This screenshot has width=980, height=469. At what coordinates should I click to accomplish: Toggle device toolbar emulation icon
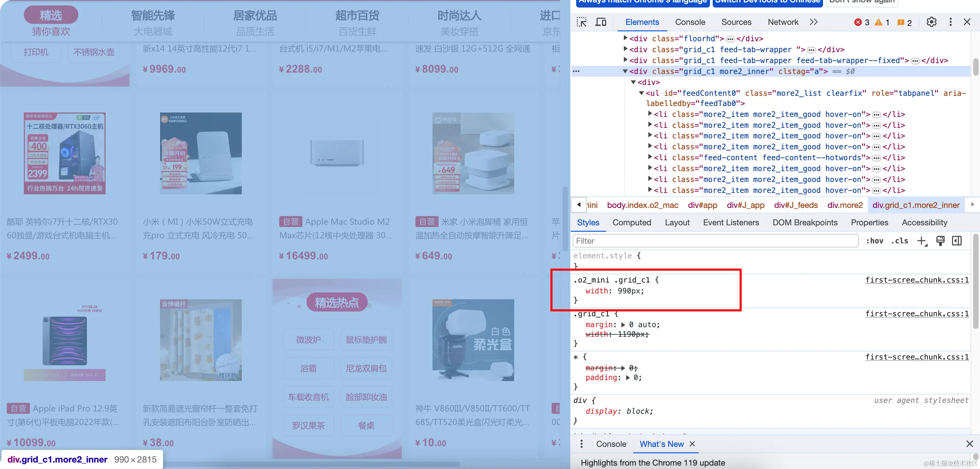click(601, 22)
